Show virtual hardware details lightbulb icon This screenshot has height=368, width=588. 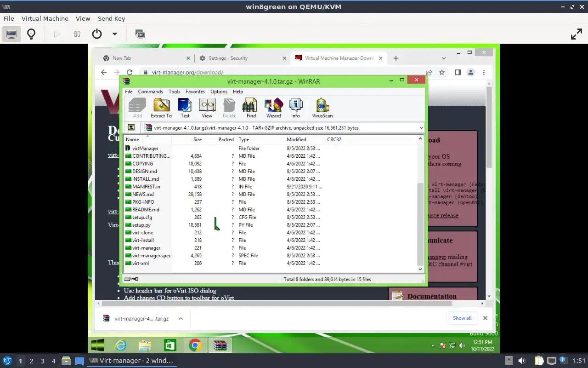31,34
